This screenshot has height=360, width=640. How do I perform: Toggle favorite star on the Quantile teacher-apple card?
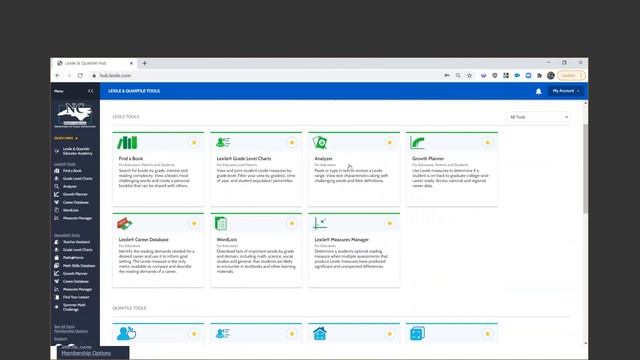(194, 333)
